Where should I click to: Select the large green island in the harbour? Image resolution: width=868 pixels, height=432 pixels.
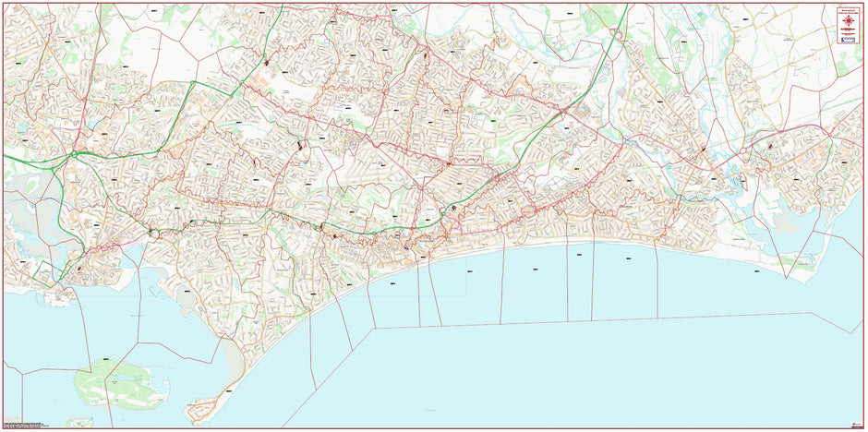click(121, 384)
